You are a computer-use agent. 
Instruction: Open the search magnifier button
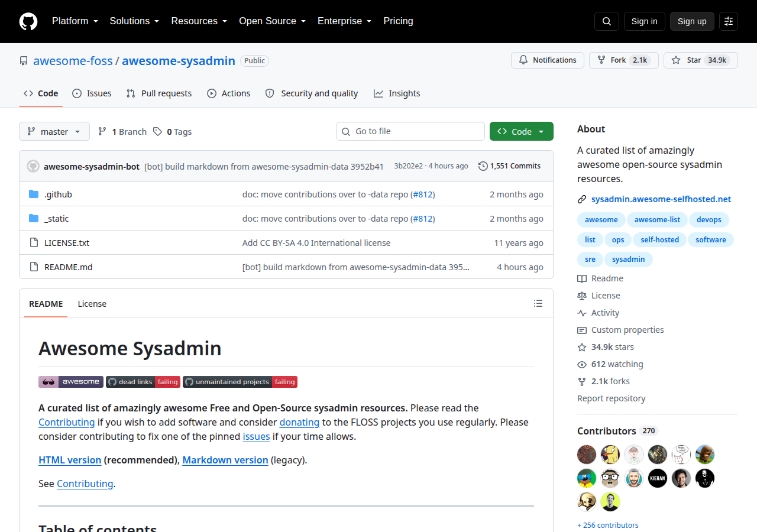click(607, 21)
